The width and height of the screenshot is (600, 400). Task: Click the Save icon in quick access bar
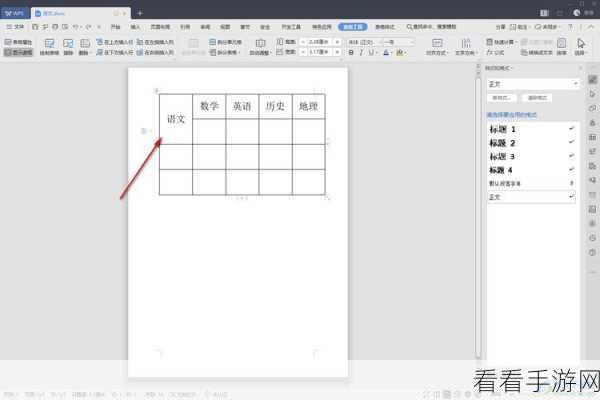point(35,27)
